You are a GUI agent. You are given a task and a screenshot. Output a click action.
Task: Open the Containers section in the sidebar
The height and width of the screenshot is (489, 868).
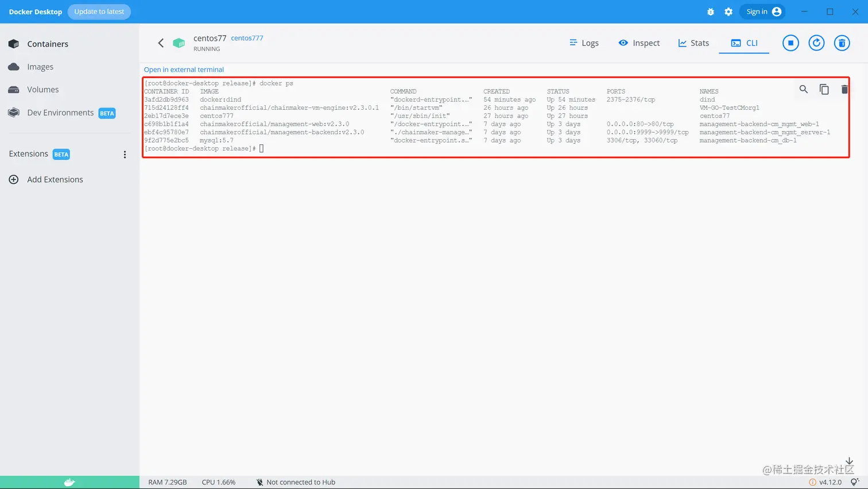click(x=38, y=44)
